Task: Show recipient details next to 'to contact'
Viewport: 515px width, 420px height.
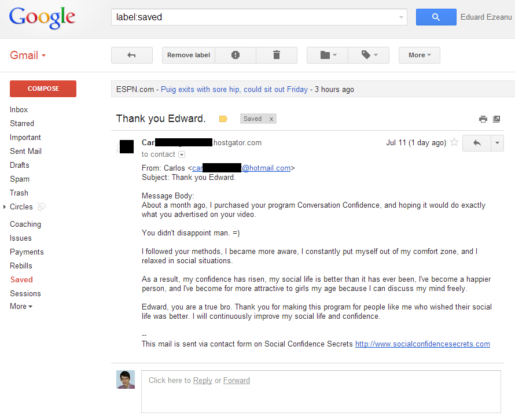Action: pos(182,154)
